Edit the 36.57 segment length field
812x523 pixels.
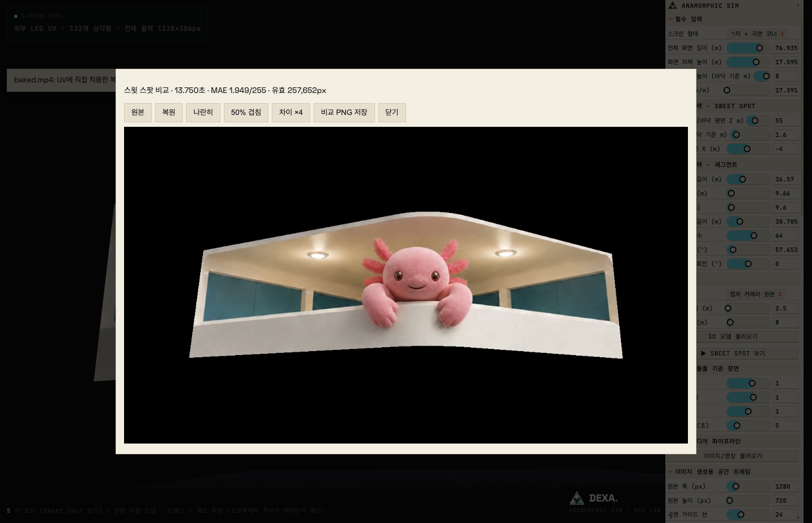tap(785, 179)
